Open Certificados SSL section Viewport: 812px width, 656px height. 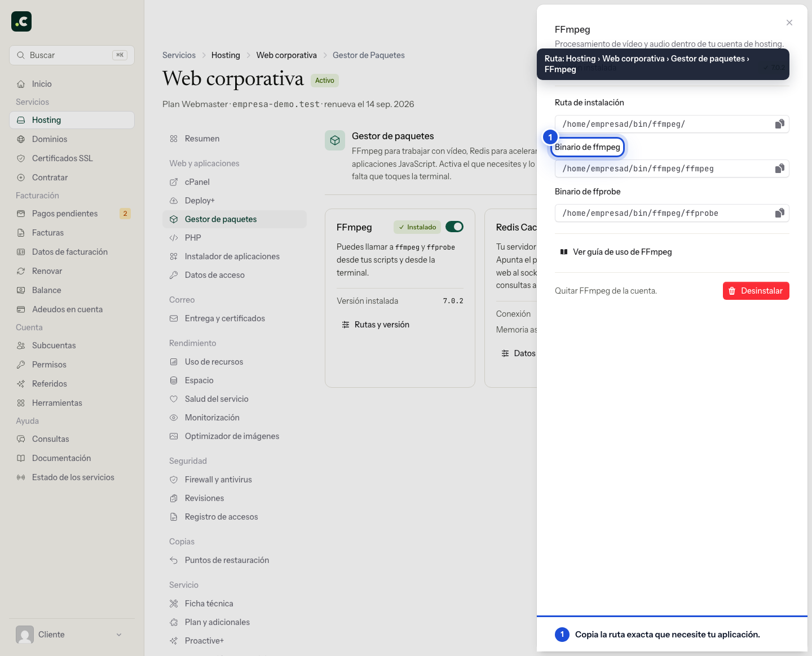tap(72, 158)
